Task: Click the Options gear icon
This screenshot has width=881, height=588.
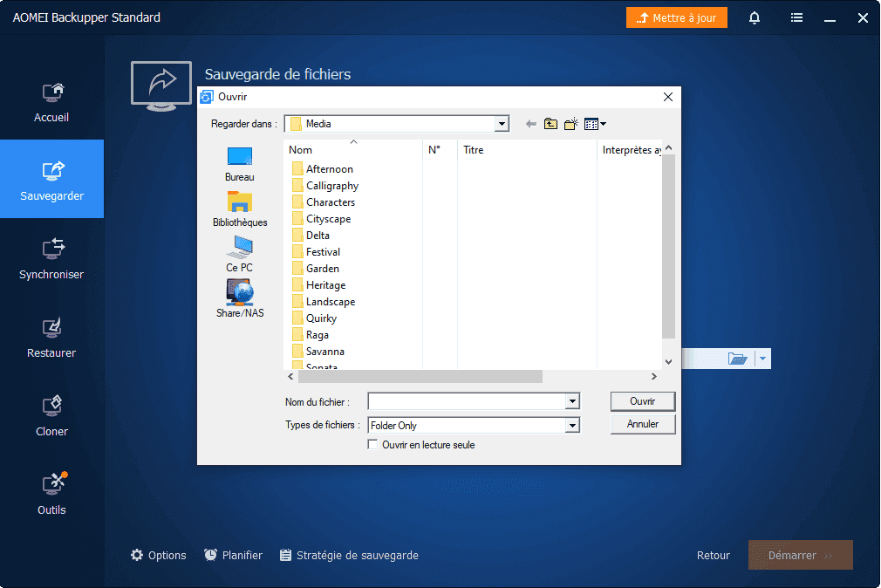Action: pos(137,555)
